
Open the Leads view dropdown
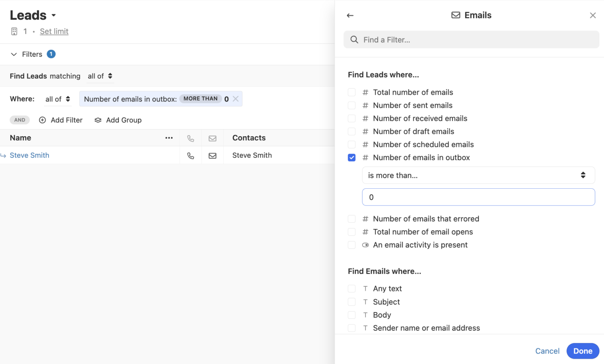(x=53, y=15)
